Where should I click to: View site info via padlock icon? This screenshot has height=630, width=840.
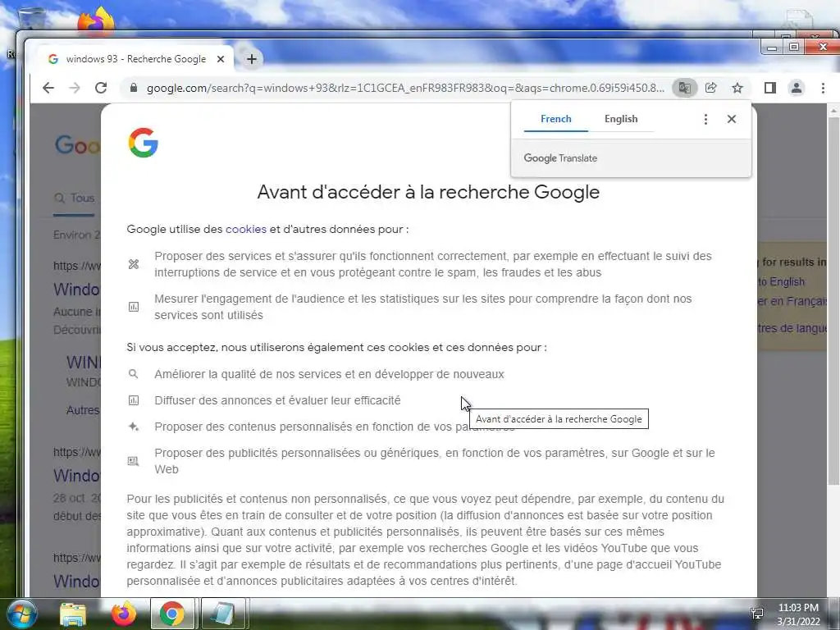click(x=134, y=88)
